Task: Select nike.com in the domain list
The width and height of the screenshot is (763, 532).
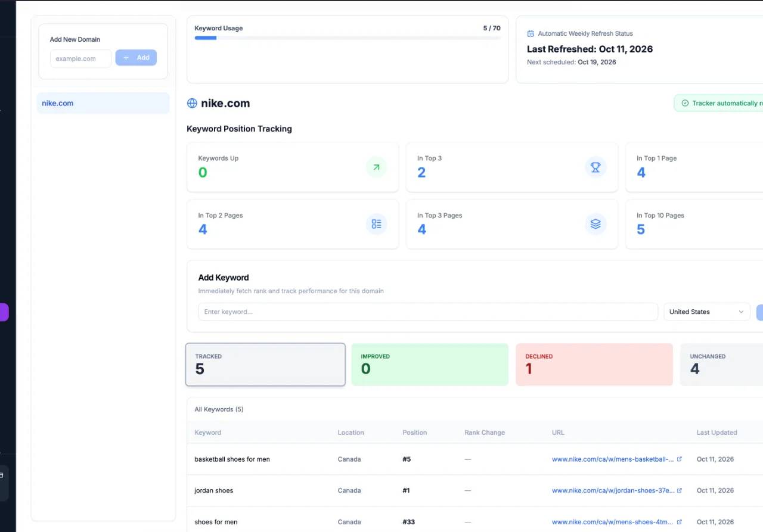Action: tap(103, 103)
